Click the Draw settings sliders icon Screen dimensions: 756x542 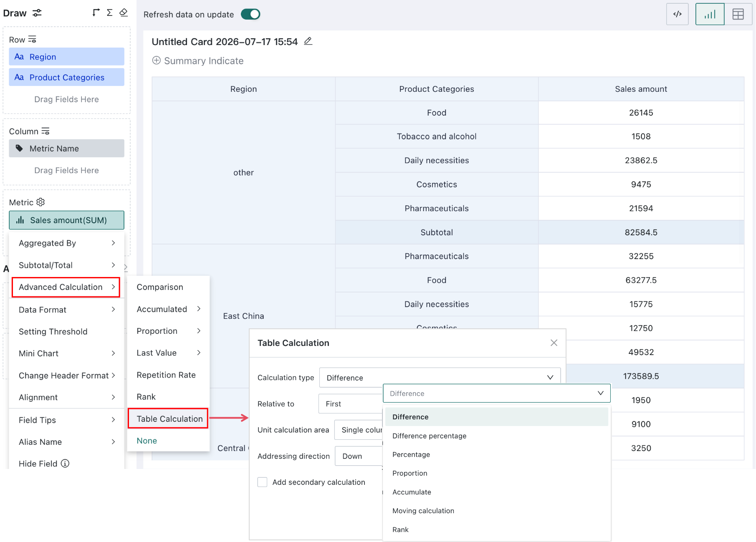37,13
